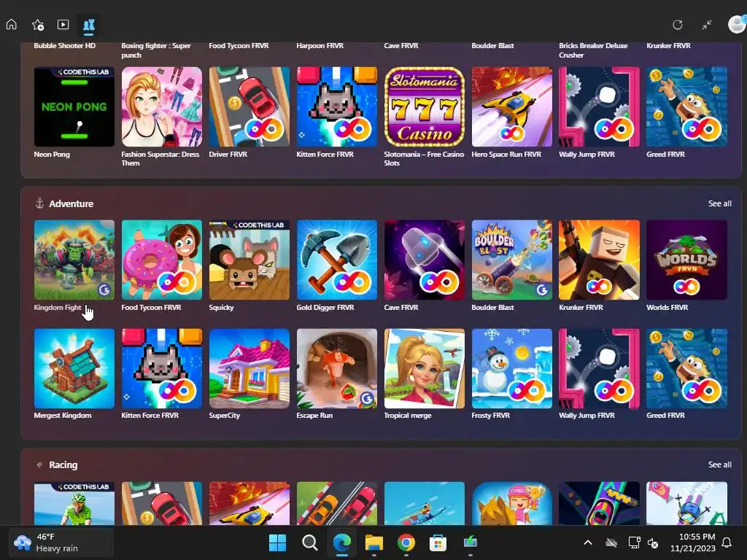Click the Mergest Kingdom title text
This screenshot has height=560, width=747.
coord(63,415)
